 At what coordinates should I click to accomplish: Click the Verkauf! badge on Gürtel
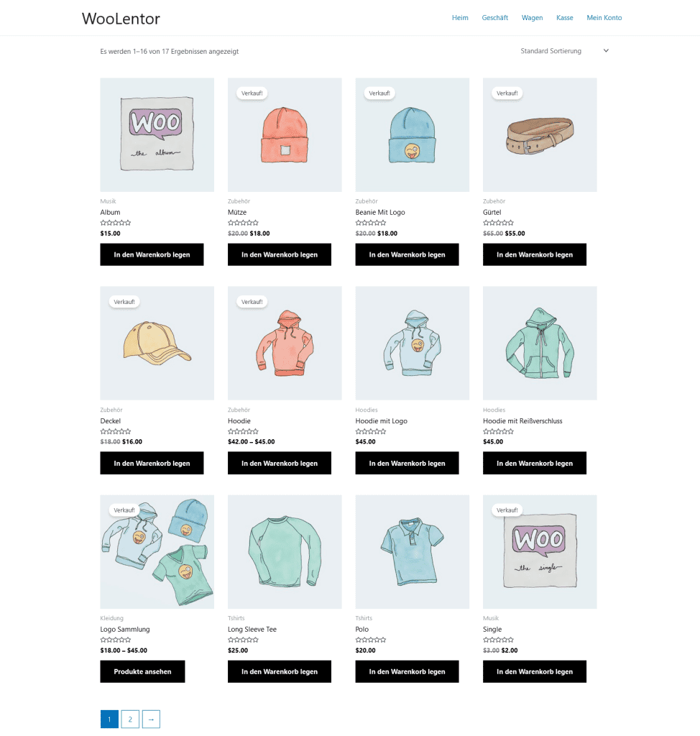(x=507, y=93)
